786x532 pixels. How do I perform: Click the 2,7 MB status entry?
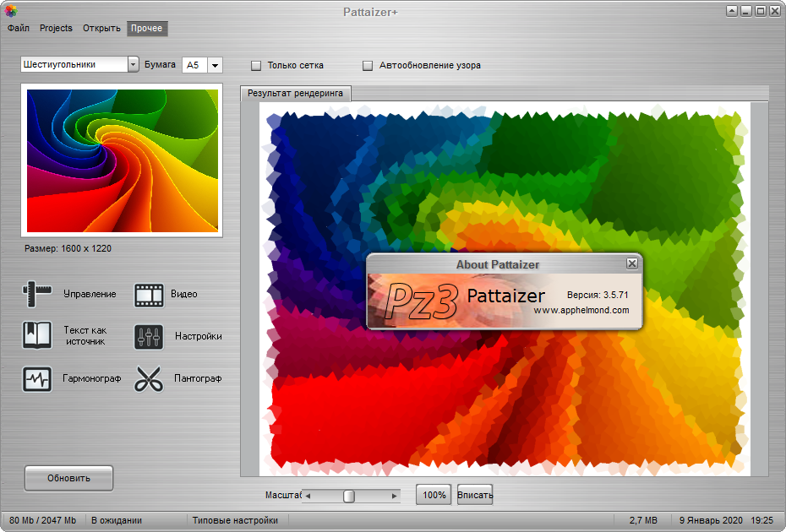point(643,520)
